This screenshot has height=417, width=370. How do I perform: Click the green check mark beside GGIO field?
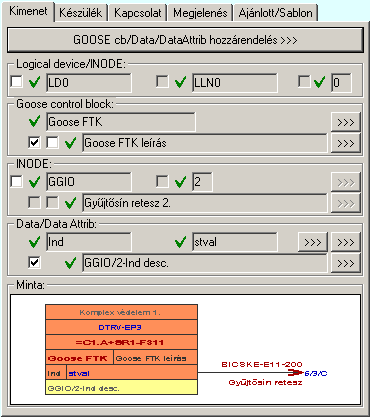click(x=35, y=182)
